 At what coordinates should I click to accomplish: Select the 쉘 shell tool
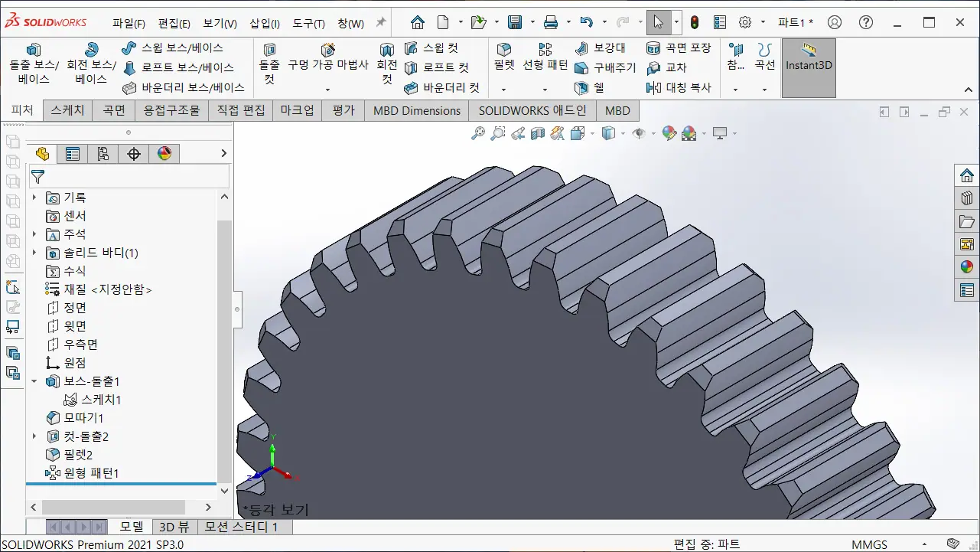tap(591, 87)
